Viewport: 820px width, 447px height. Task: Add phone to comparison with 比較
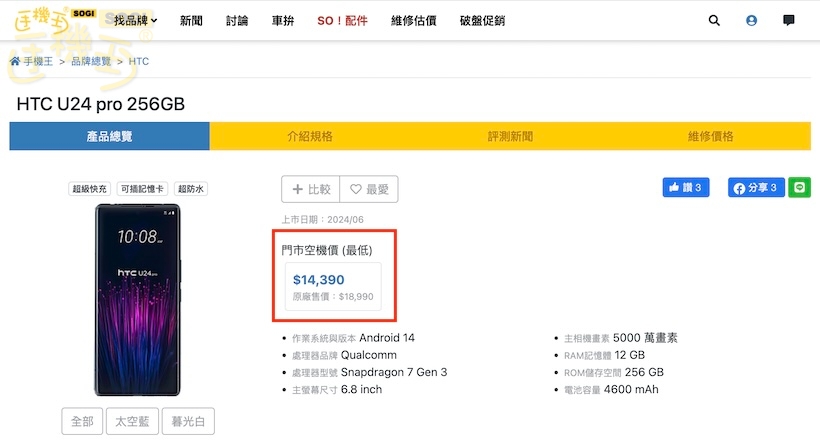click(311, 189)
